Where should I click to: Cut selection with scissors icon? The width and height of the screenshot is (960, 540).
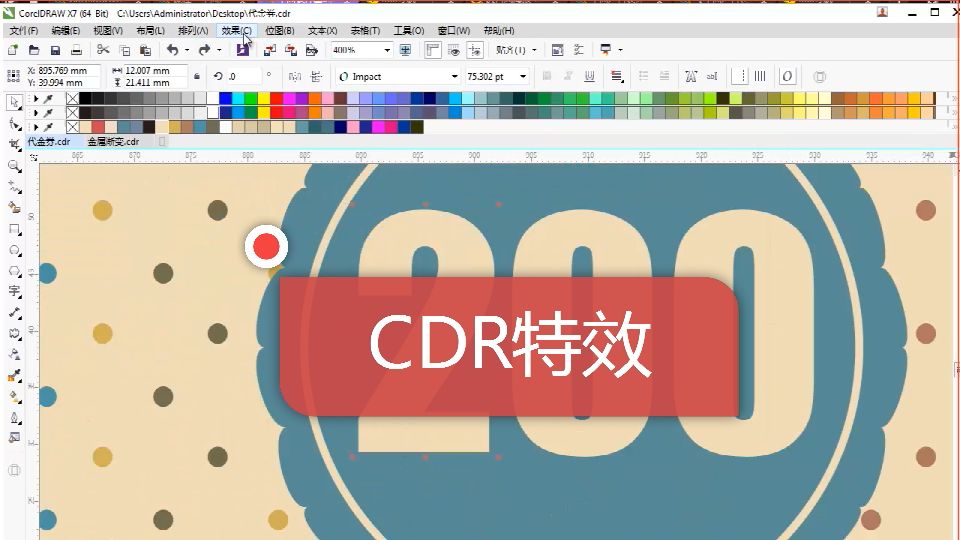(103, 50)
